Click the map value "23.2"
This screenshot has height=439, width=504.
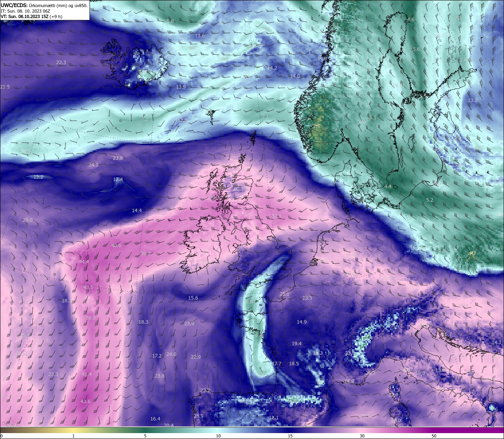(205, 391)
